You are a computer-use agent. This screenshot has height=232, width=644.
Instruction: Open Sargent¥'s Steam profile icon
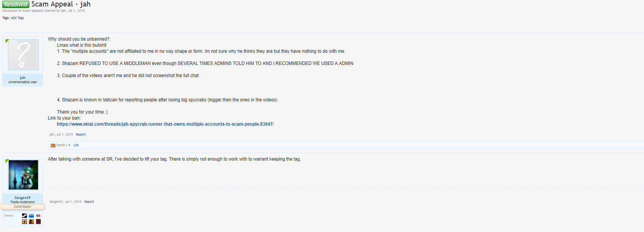[x=24, y=216]
